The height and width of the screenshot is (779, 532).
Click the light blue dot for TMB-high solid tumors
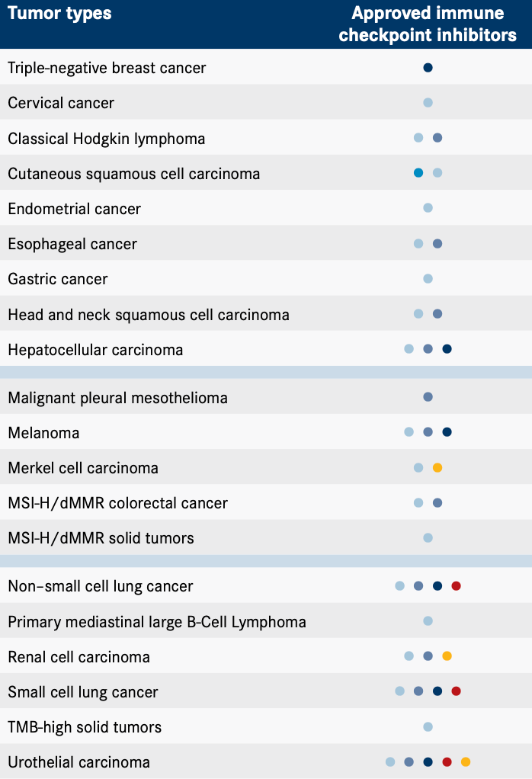[428, 726]
